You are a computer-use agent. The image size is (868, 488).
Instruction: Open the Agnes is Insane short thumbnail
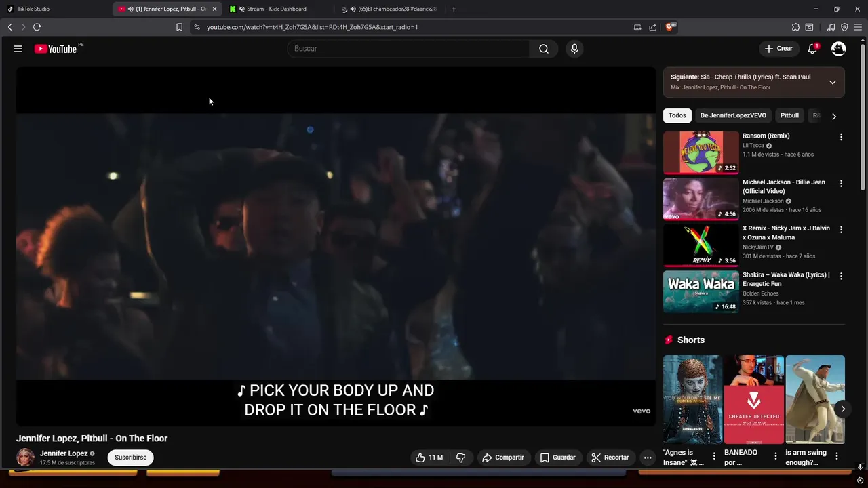pos(692,399)
